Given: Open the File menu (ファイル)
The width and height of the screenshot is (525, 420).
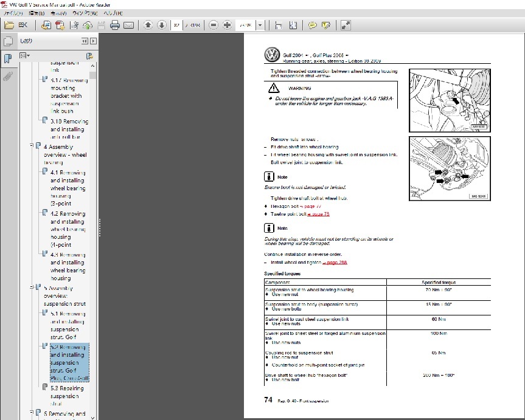Looking at the screenshot, I should click(13, 13).
